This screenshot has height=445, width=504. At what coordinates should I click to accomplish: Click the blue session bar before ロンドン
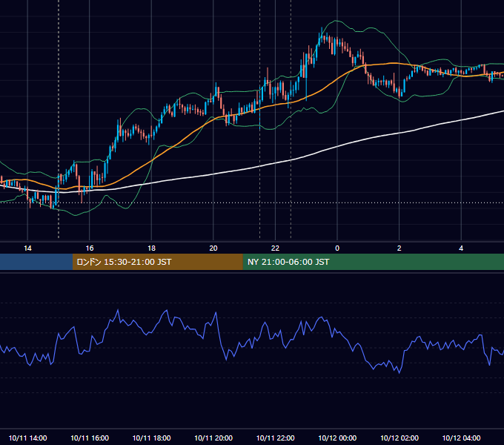[36, 262]
